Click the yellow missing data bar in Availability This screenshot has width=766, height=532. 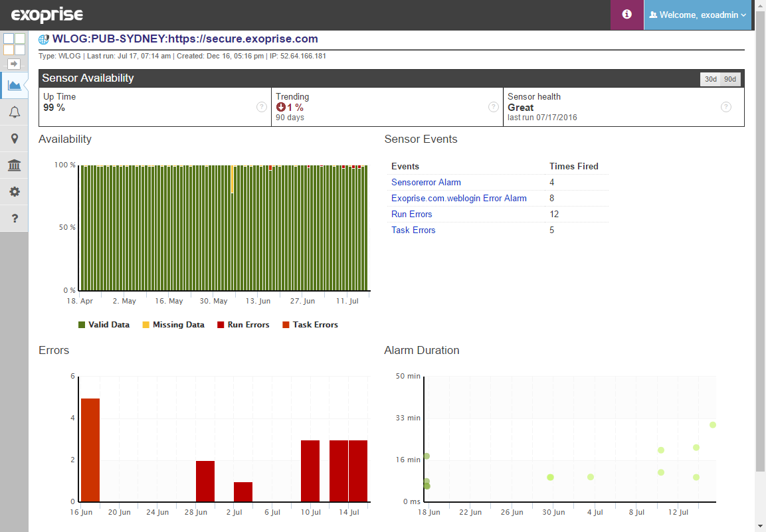(x=233, y=180)
